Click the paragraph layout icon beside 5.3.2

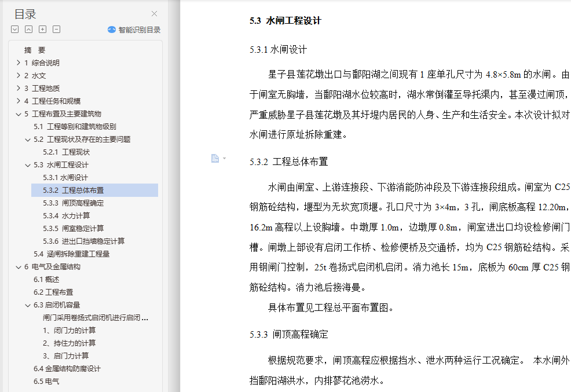[x=215, y=158]
